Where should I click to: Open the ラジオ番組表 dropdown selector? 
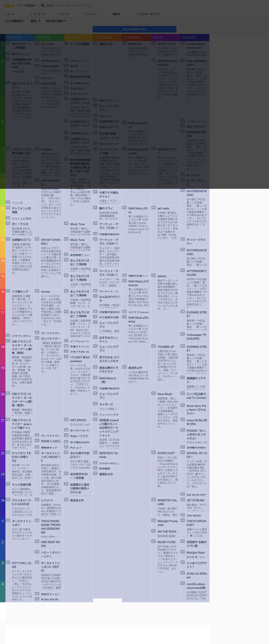click(15, 21)
